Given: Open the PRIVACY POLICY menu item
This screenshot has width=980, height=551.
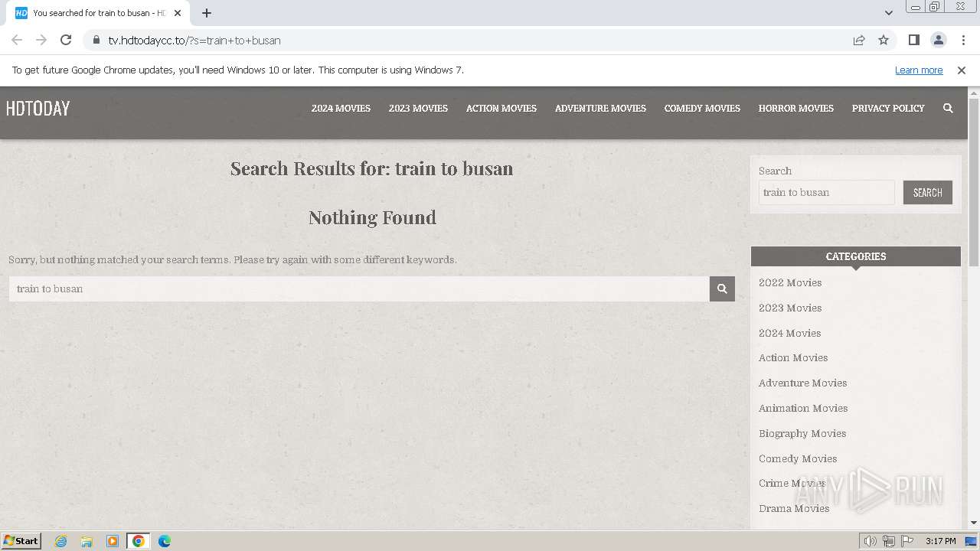Looking at the screenshot, I should click(888, 108).
